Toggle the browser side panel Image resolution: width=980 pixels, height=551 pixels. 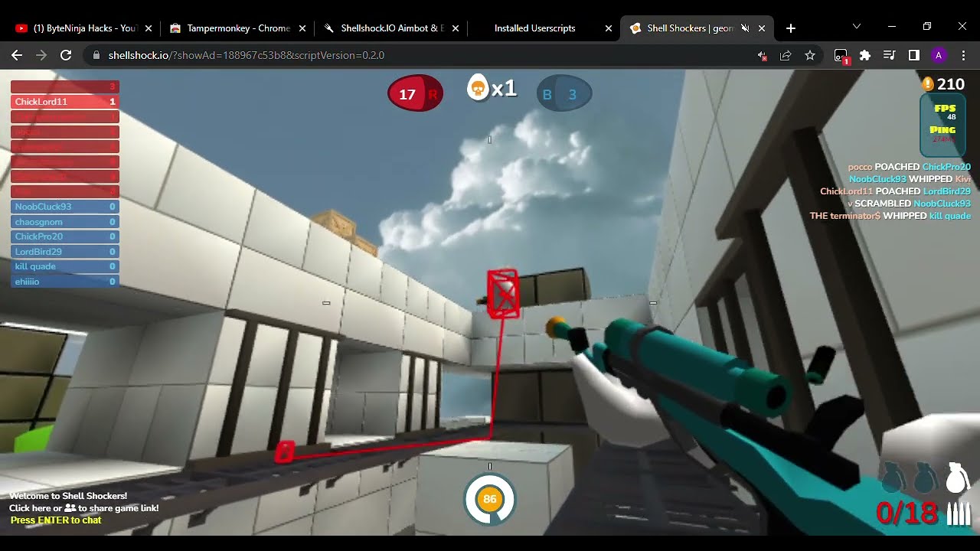(x=913, y=55)
